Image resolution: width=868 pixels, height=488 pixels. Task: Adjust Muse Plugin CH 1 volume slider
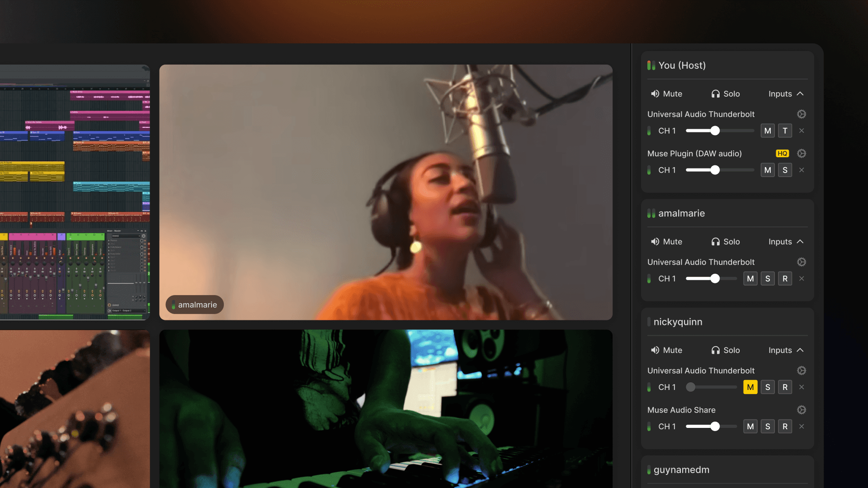click(714, 170)
